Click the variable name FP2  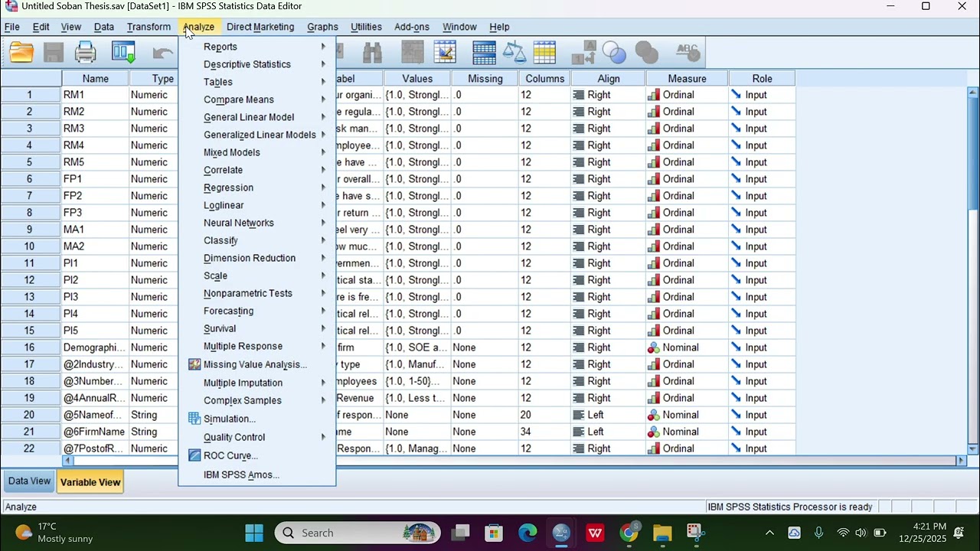73,196
